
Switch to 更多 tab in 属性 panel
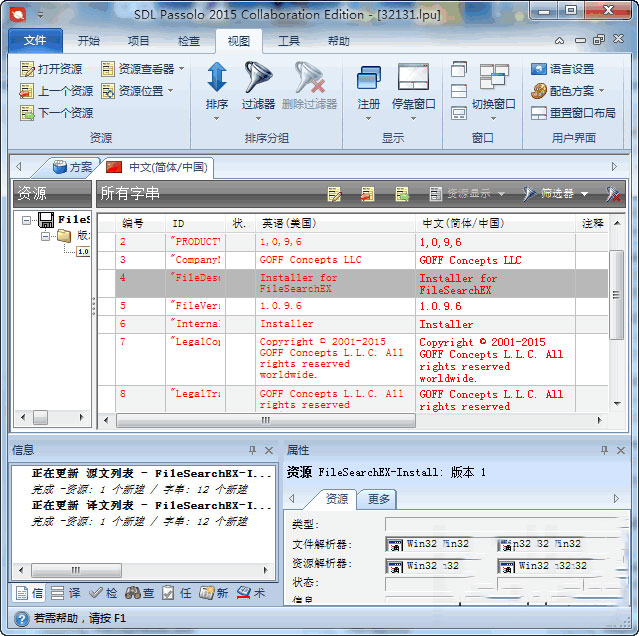click(x=378, y=499)
